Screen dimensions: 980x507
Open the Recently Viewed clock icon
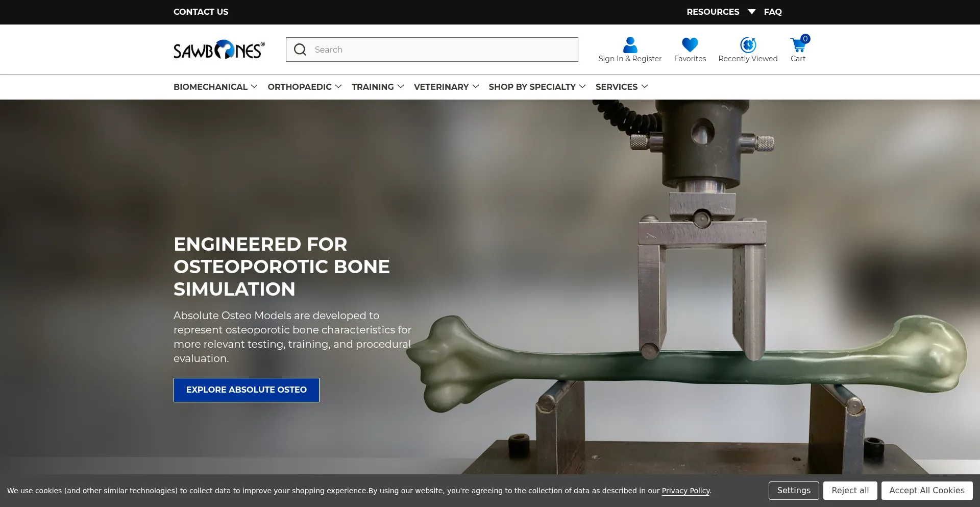748,45
